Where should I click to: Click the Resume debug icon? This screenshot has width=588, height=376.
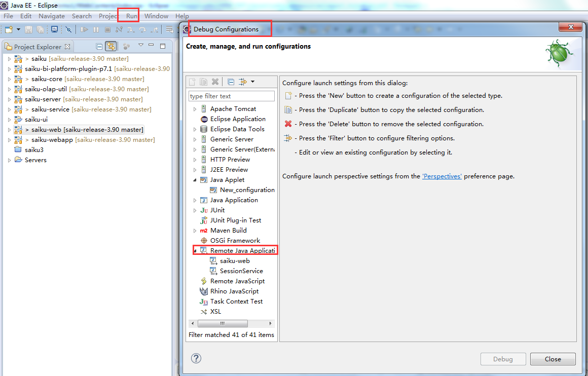84,29
